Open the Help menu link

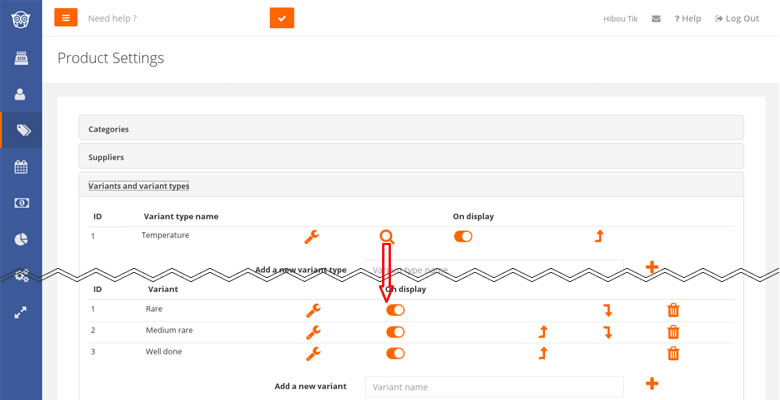coord(687,18)
